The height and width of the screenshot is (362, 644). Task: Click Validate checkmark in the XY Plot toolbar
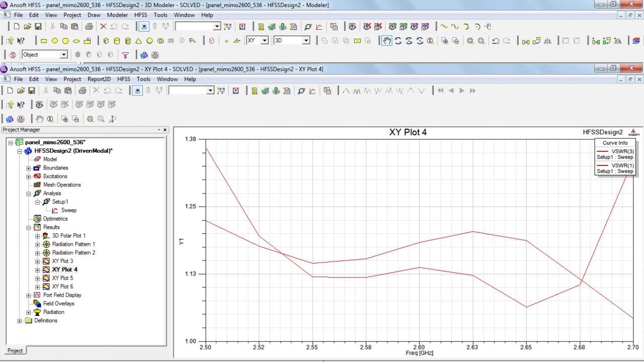[265, 90]
